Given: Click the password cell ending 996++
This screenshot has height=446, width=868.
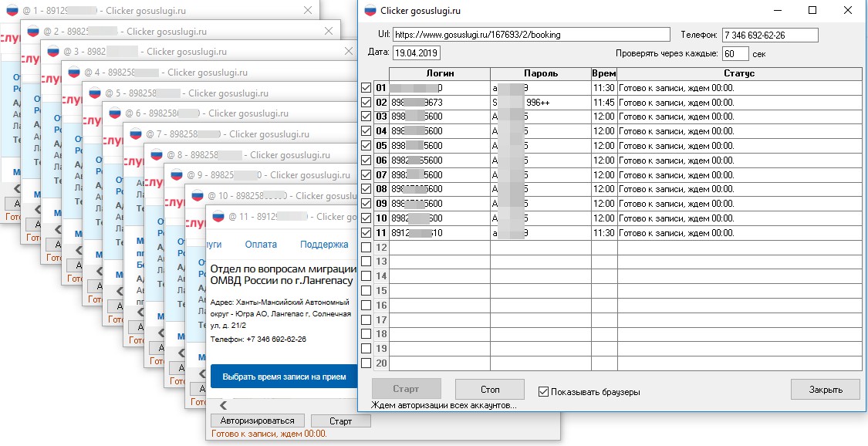Looking at the screenshot, I should 541,103.
